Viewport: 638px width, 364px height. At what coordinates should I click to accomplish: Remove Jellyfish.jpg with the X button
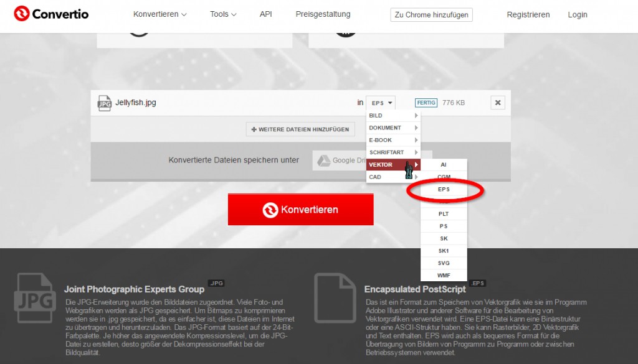click(497, 103)
